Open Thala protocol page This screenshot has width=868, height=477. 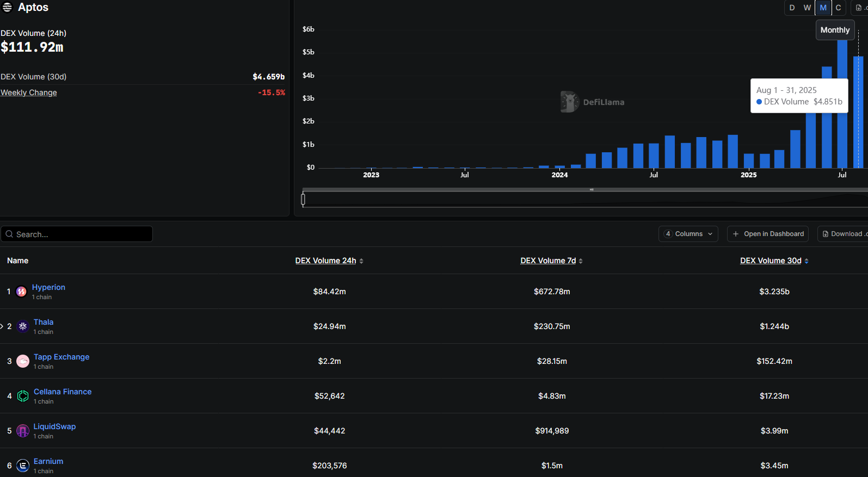pyautogui.click(x=44, y=322)
